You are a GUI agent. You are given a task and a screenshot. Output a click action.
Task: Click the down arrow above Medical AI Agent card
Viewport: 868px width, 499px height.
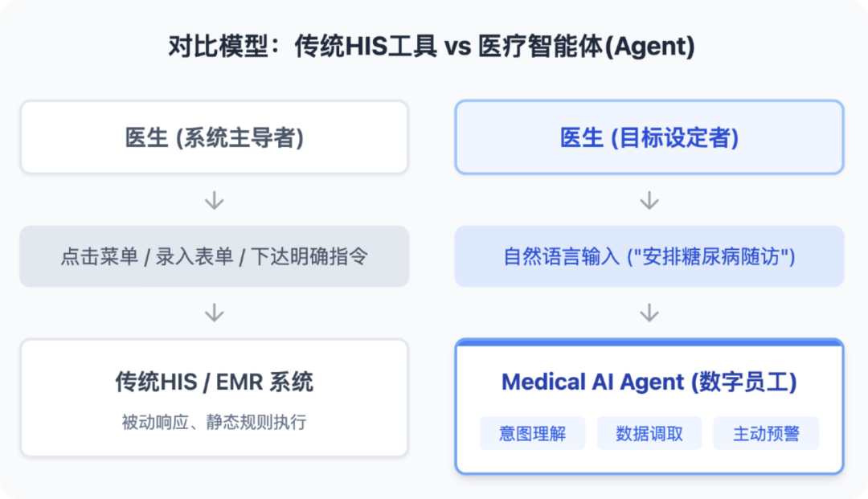[649, 313]
